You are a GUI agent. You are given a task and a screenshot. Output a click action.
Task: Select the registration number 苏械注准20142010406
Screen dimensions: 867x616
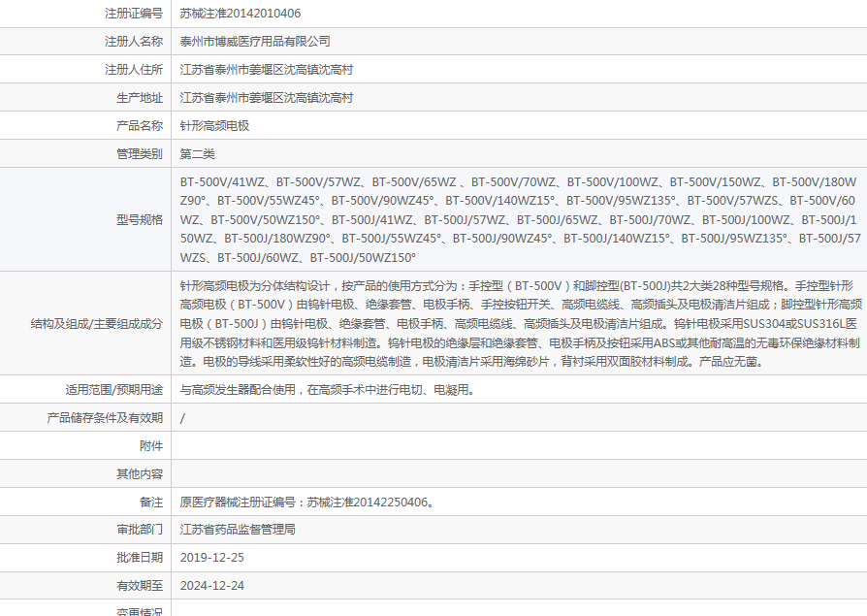pos(240,14)
